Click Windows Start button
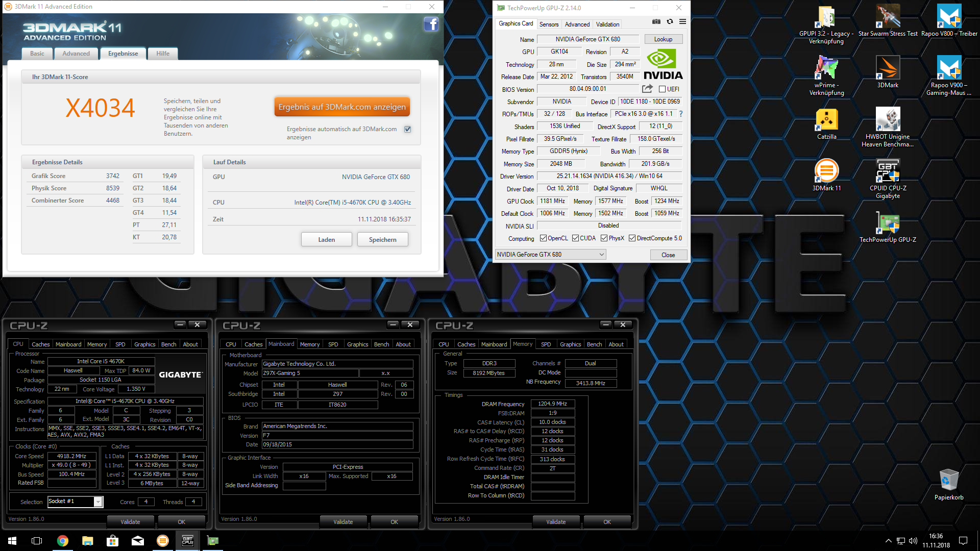 [12, 541]
